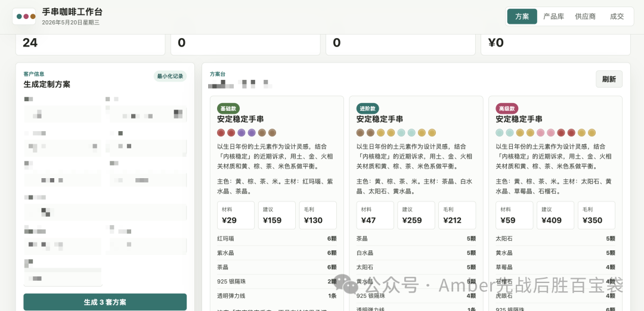Select the 高级款 tier badge
Image resolution: width=644 pixels, height=311 pixels.
pyautogui.click(x=507, y=108)
